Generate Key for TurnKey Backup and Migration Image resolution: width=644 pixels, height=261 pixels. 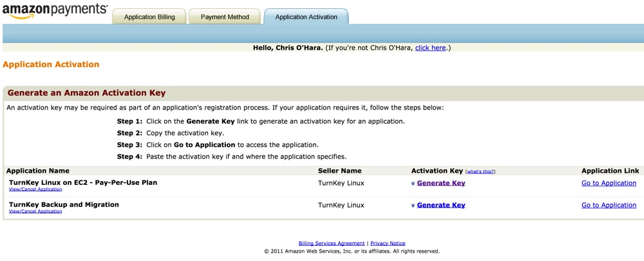[440, 205]
